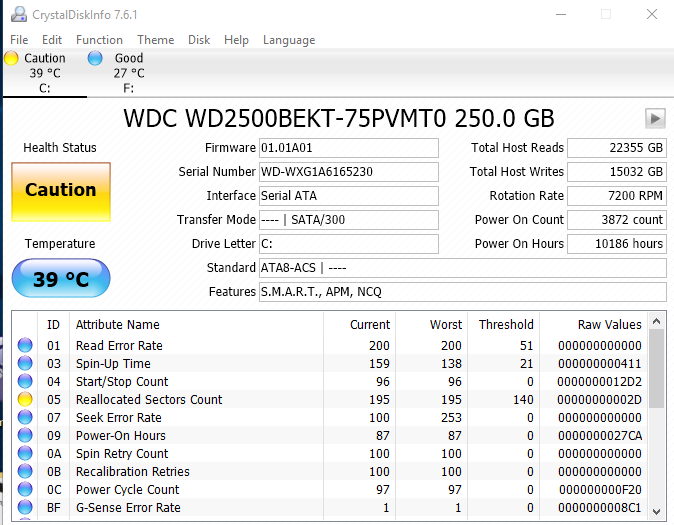Image resolution: width=674 pixels, height=525 pixels.
Task: Select the Reallocated Sectors Count attribute name
Action: tap(149, 399)
